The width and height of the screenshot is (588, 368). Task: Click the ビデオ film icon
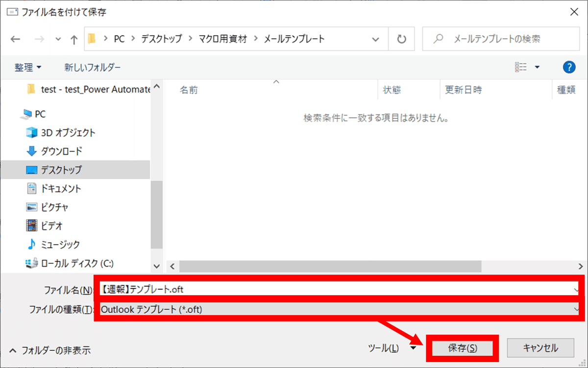point(31,226)
